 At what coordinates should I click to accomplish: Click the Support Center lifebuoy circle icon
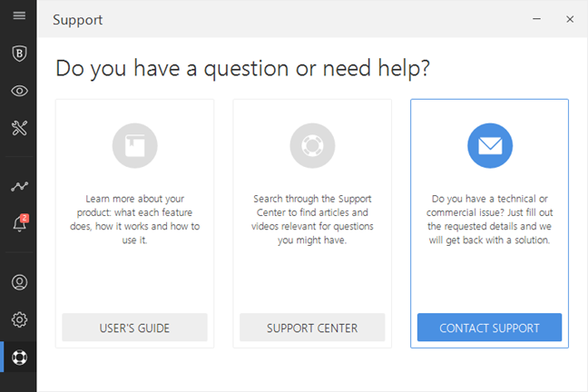coord(312,145)
